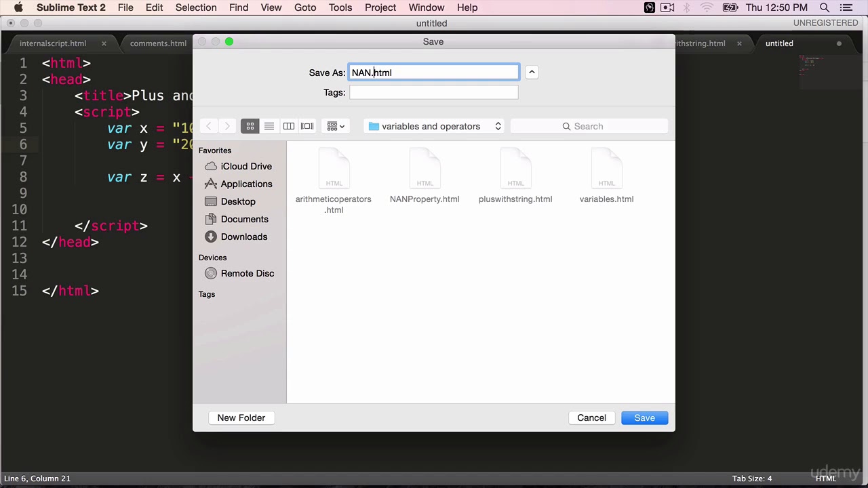Screen dimensions: 868x488
Task: Open the Selection menu
Action: coord(196,7)
